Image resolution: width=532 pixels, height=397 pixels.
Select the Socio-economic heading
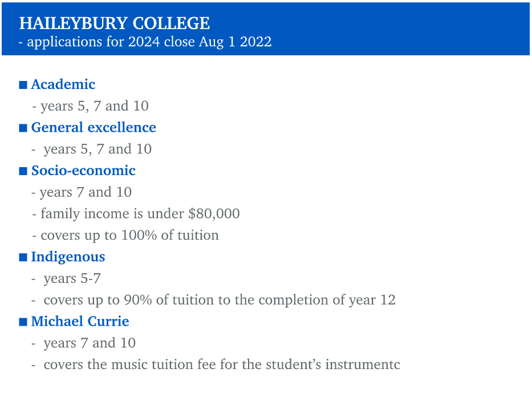pyautogui.click(x=83, y=171)
